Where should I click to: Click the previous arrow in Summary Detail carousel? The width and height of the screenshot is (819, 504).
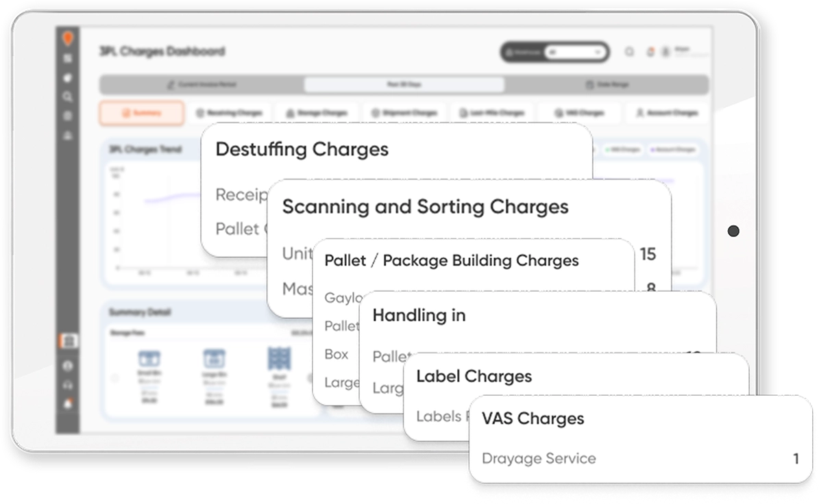[x=114, y=378]
